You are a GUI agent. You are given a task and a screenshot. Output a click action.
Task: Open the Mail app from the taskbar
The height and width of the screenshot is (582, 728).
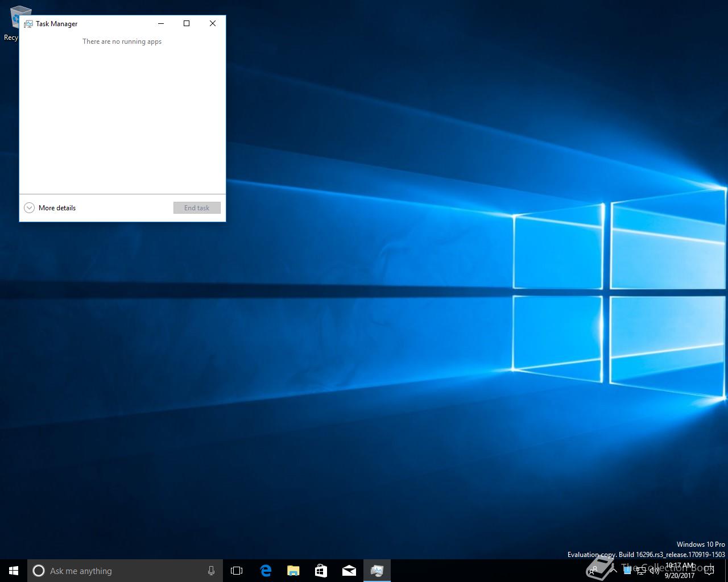(349, 571)
